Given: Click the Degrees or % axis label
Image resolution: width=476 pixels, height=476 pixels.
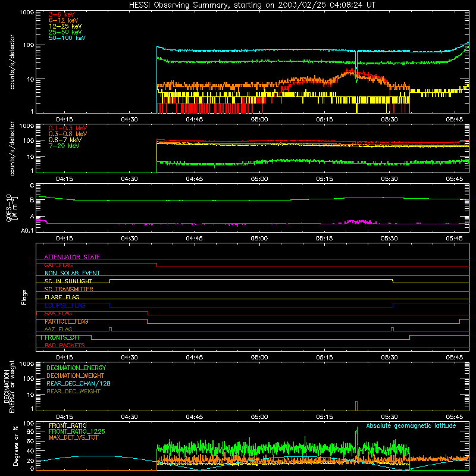Looking at the screenshot, I should click(x=15, y=446).
